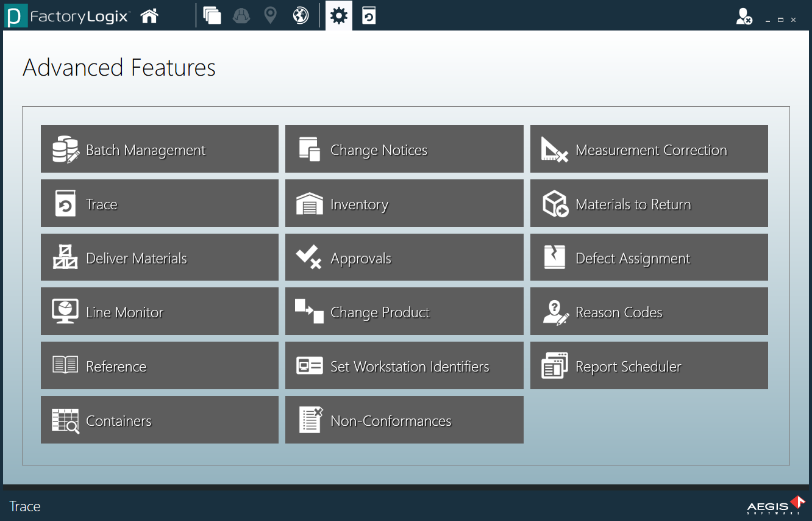
Task: Open the Approvals feature
Action: pyautogui.click(x=404, y=257)
